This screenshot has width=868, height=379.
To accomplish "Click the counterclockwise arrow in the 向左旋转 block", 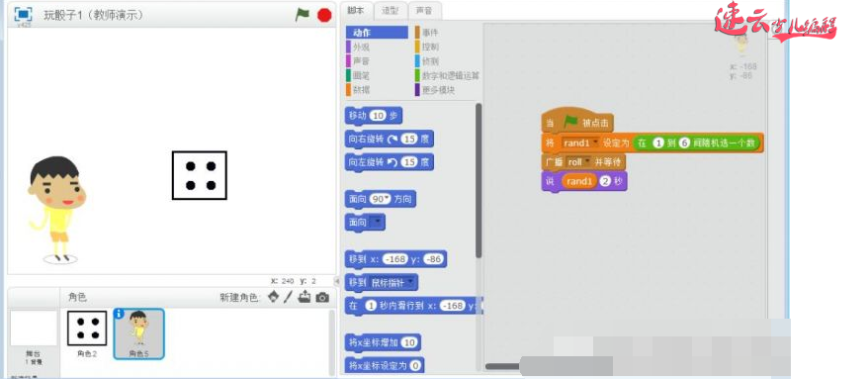I will (391, 162).
